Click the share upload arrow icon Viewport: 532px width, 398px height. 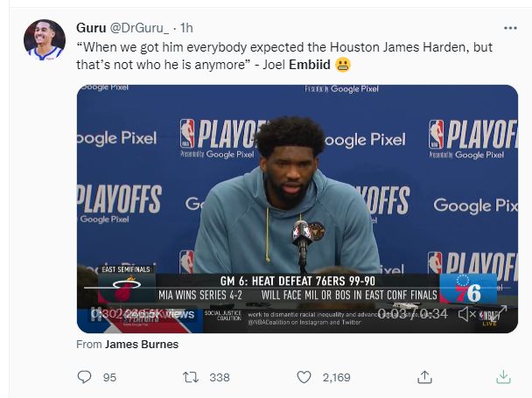pos(424,377)
